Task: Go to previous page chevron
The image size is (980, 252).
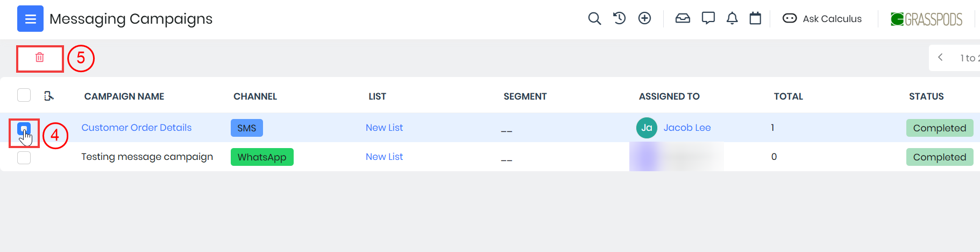Action: (x=940, y=58)
